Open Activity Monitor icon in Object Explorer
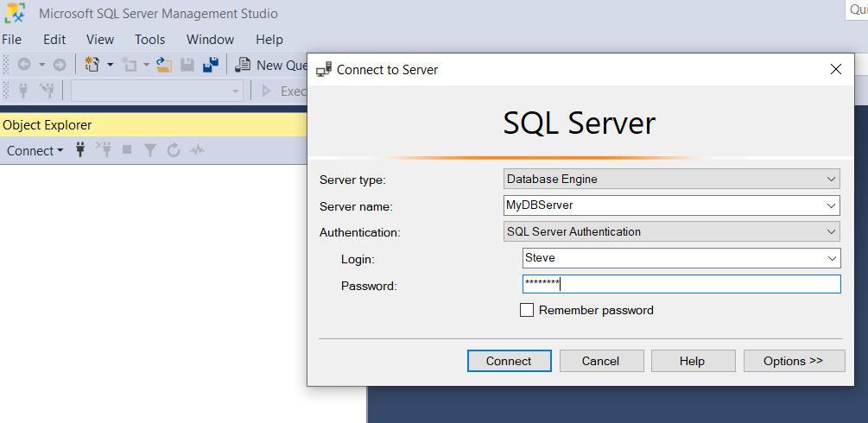This screenshot has height=423, width=868. (198, 150)
